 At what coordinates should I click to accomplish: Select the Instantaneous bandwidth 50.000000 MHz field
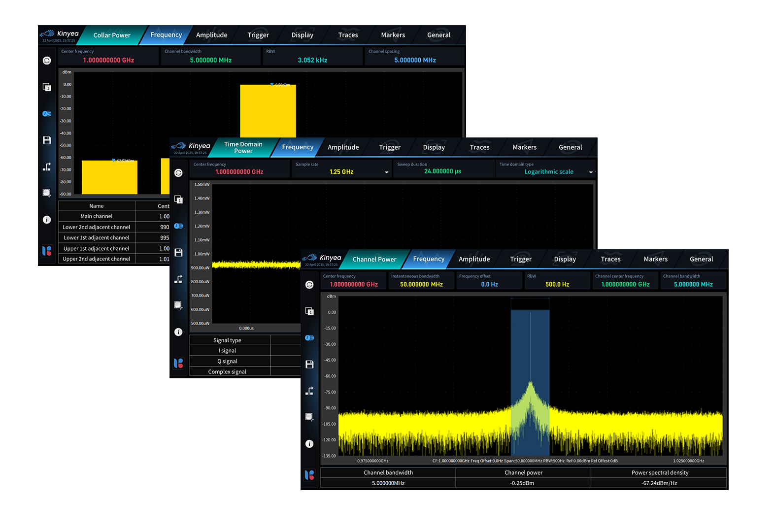421,284
